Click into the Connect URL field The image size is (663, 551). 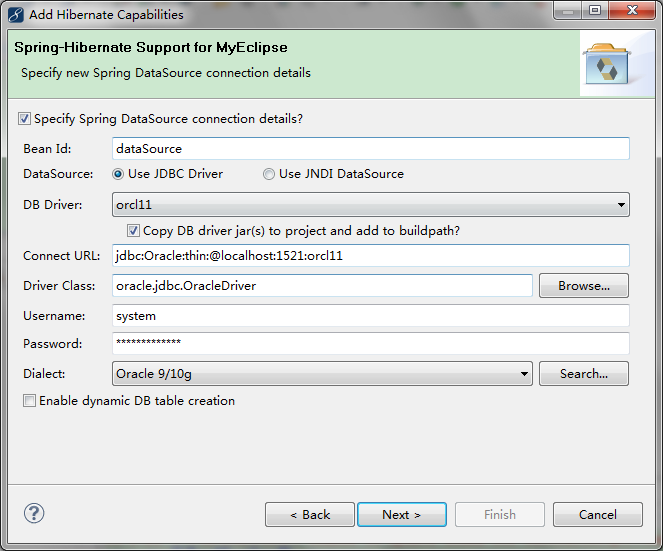click(x=371, y=256)
